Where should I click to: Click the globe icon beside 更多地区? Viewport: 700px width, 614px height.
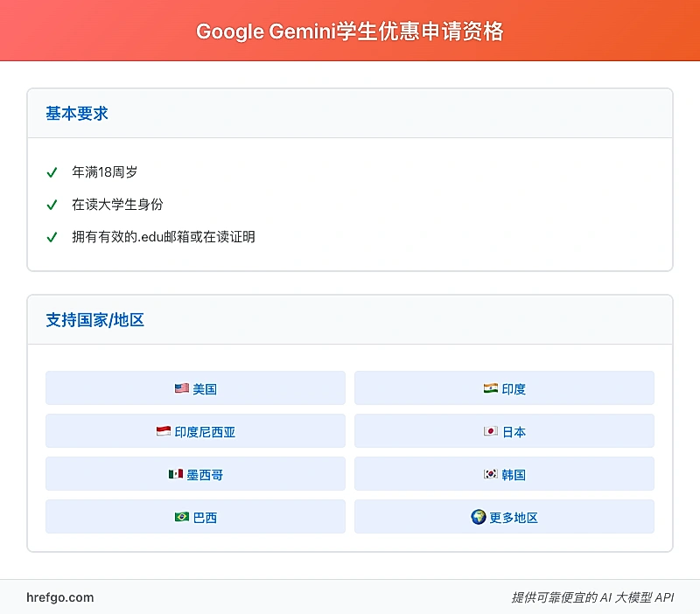point(478,517)
